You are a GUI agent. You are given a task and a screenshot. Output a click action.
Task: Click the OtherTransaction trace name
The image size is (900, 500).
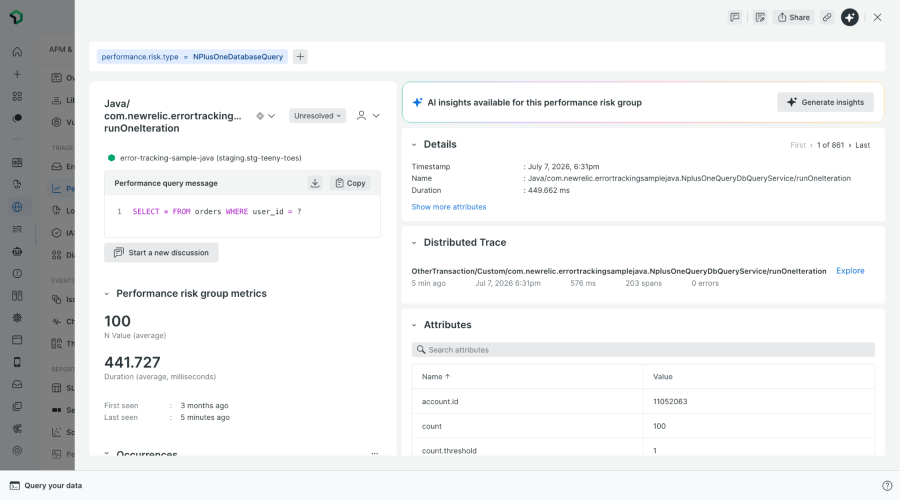[619, 271]
